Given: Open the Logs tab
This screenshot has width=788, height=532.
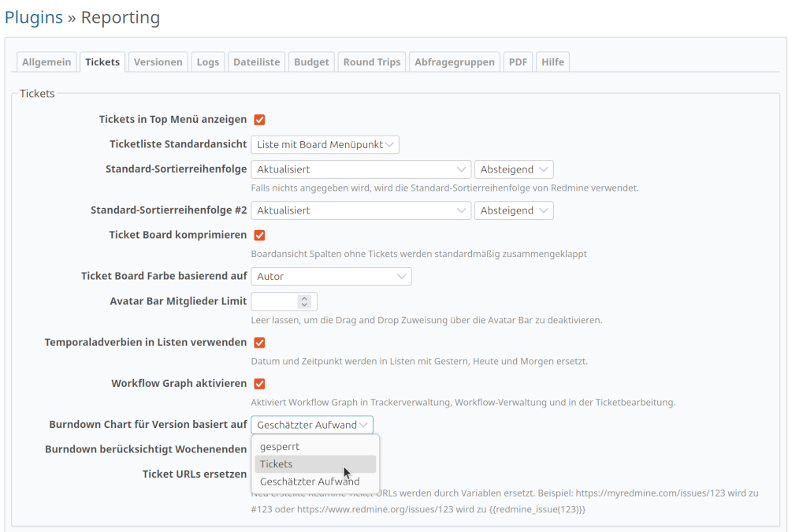Looking at the screenshot, I should pos(207,61).
